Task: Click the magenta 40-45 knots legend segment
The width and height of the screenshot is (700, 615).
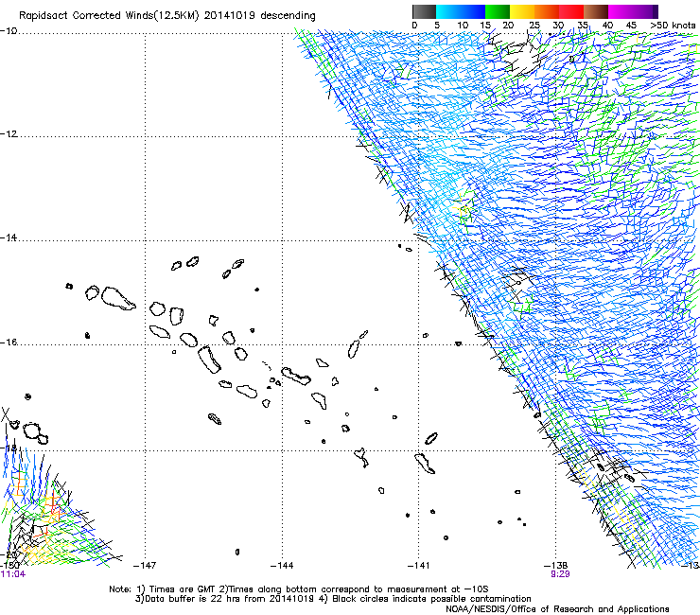Action: [621, 11]
